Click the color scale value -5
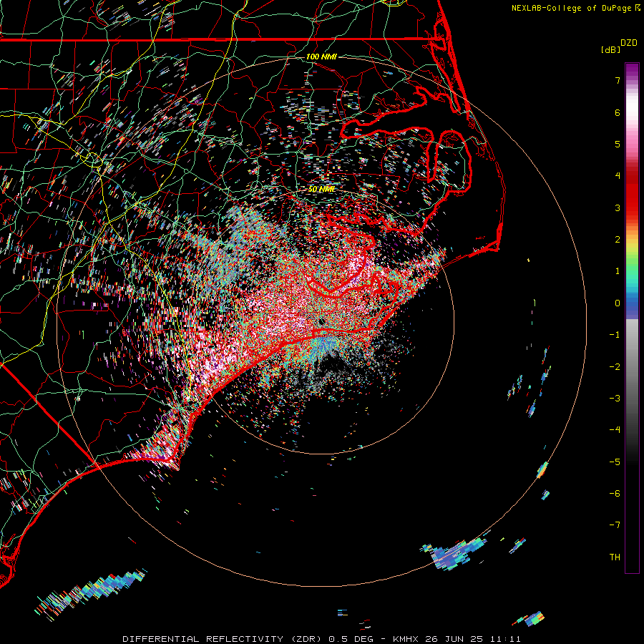 click(615, 462)
